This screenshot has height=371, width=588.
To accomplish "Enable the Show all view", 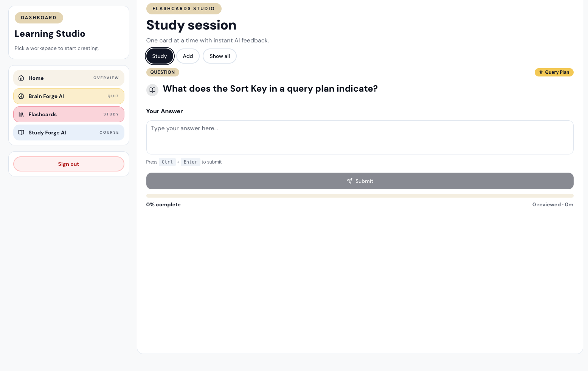I will pos(220,56).
